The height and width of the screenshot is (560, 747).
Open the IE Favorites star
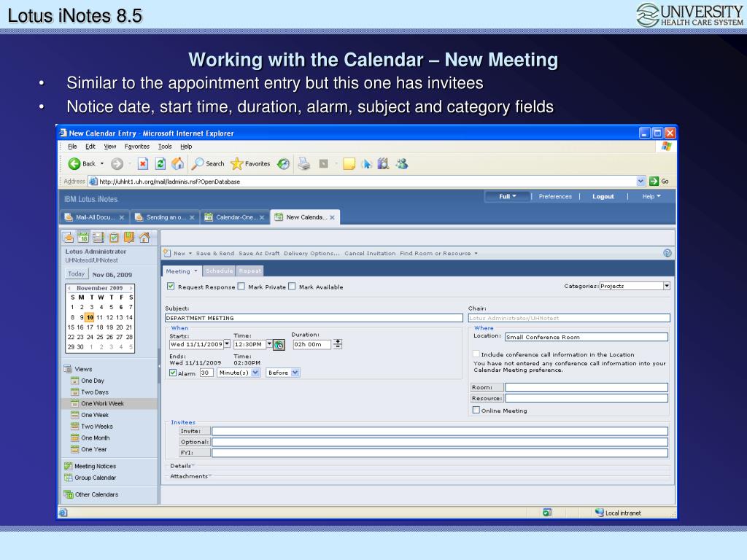(250, 164)
